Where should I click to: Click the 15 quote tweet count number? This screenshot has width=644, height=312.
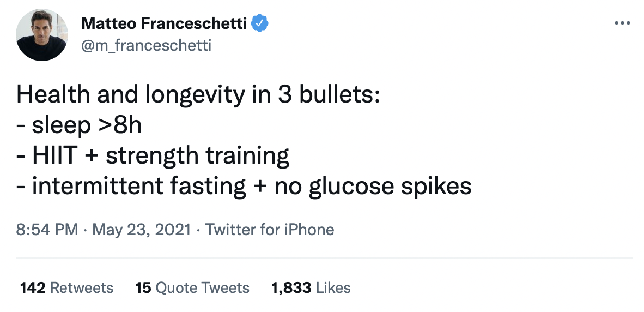click(x=143, y=288)
